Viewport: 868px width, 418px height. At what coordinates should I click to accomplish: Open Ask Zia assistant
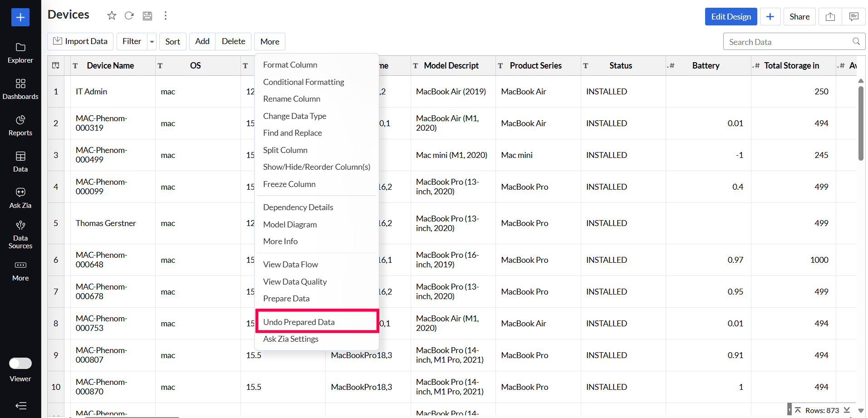(x=20, y=198)
